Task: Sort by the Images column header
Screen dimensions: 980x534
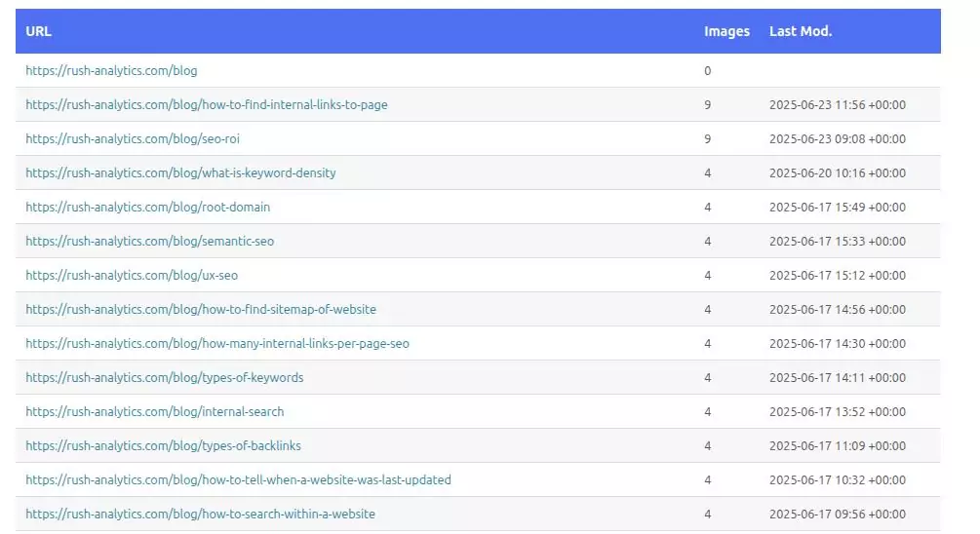Action: 726,31
